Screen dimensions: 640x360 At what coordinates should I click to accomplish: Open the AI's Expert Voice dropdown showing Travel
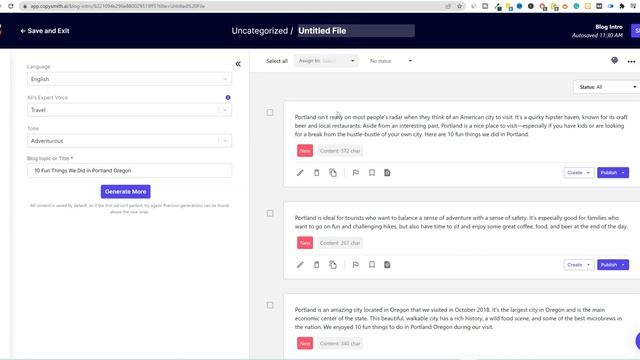tap(129, 110)
